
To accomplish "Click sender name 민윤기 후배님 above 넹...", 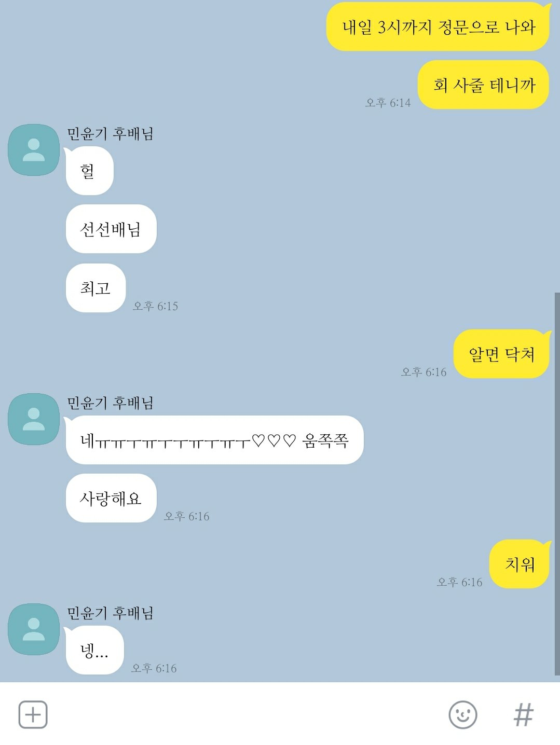I will pyautogui.click(x=110, y=613).
